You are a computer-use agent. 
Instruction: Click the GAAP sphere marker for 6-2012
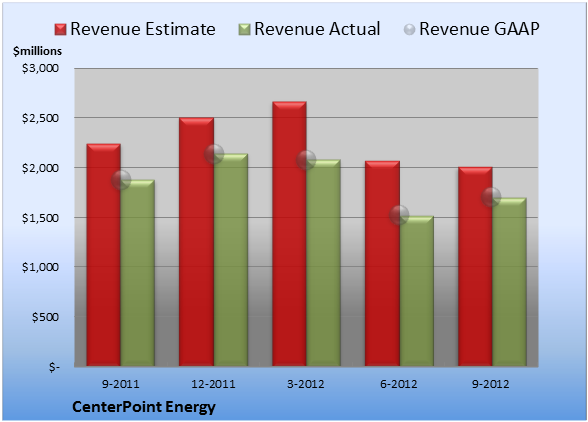(399, 215)
